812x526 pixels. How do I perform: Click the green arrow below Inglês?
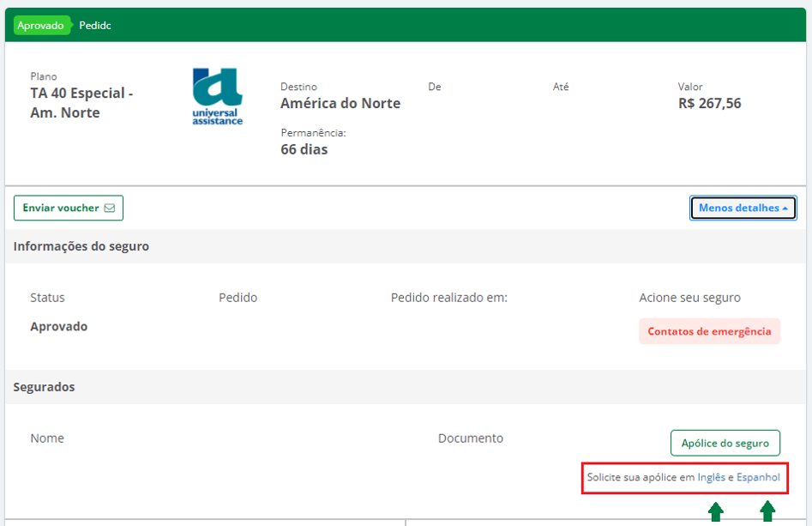pyautogui.click(x=715, y=512)
